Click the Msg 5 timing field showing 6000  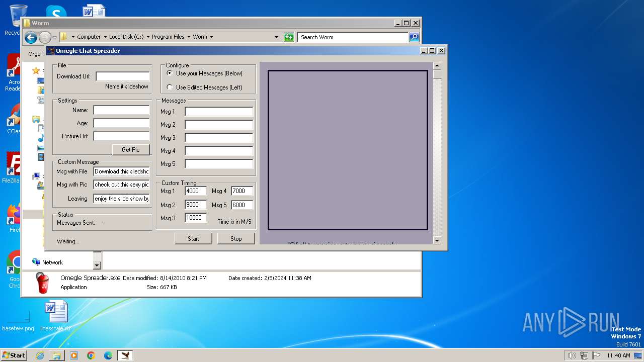(x=242, y=205)
